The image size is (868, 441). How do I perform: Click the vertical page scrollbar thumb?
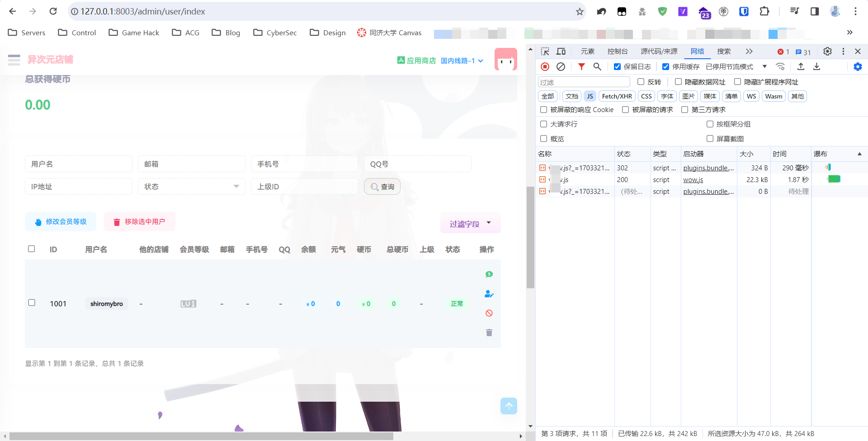click(530, 237)
